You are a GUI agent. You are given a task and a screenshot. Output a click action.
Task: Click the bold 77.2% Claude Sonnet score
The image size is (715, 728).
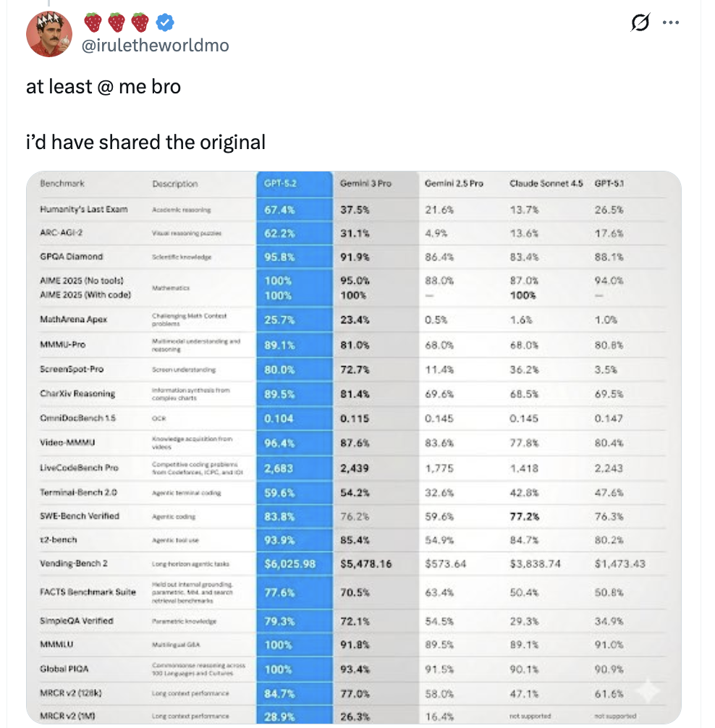tap(525, 516)
